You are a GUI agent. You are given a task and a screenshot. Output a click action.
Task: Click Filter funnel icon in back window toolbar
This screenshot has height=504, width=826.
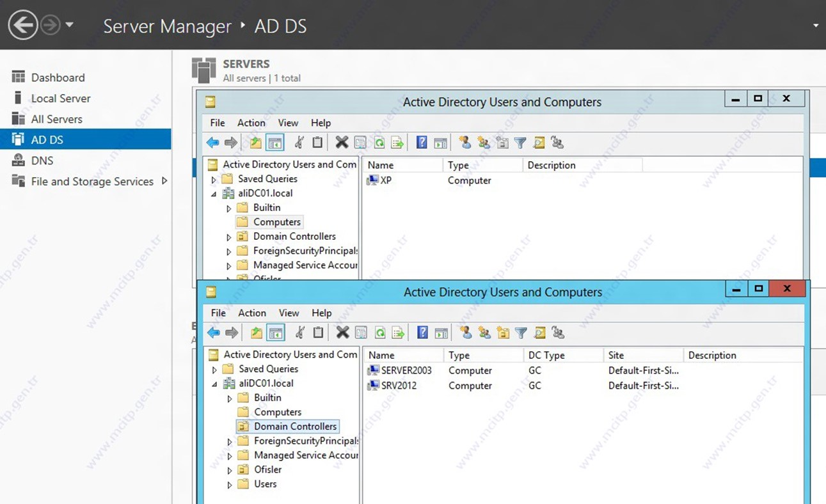point(520,143)
